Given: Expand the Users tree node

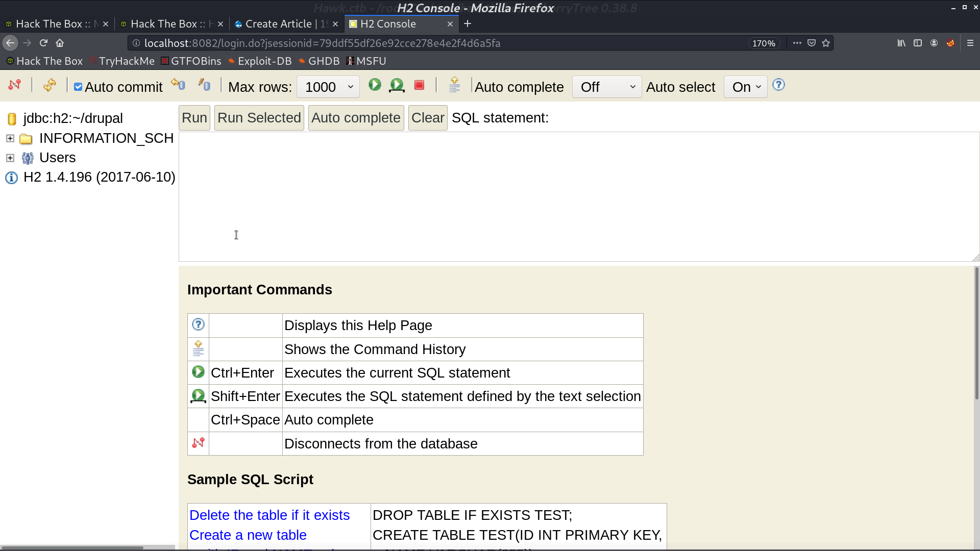Looking at the screenshot, I should click(10, 158).
